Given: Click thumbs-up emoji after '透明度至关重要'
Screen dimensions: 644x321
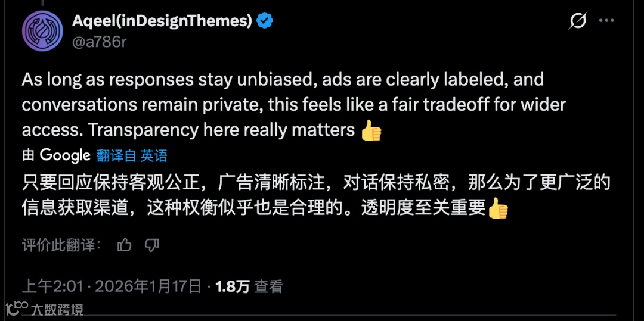Looking at the screenshot, I should [498, 208].
